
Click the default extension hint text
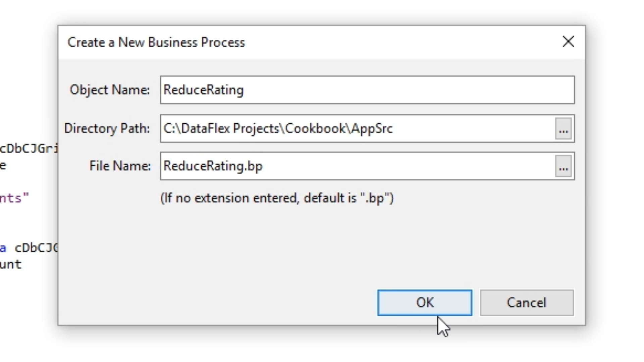point(277,198)
